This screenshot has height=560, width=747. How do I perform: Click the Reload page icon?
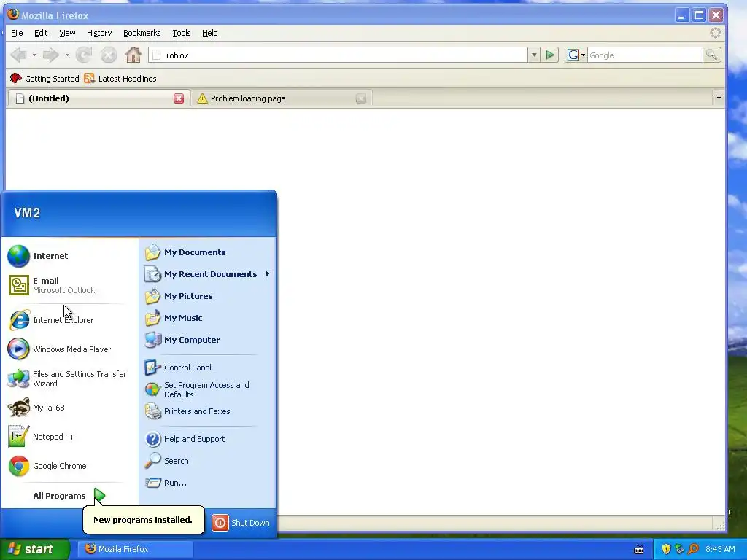point(84,55)
